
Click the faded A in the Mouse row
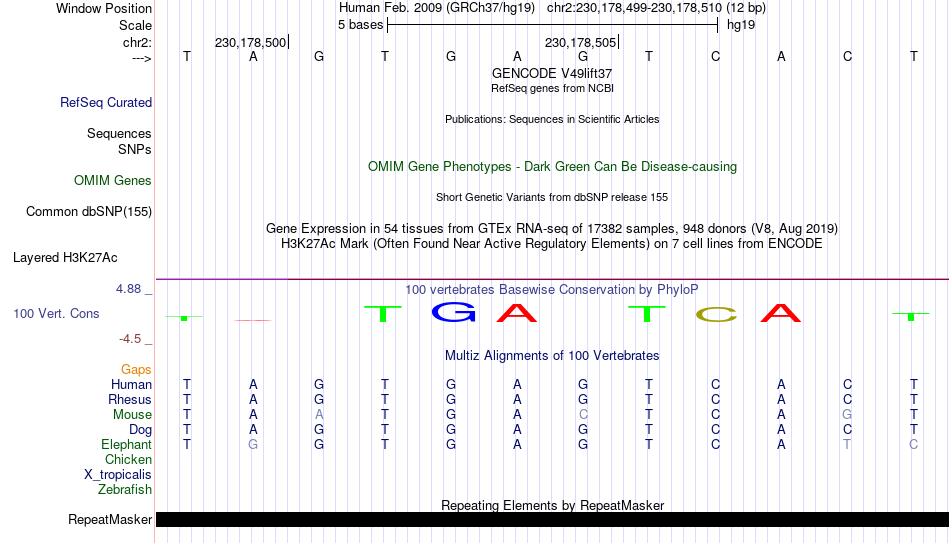[319, 415]
